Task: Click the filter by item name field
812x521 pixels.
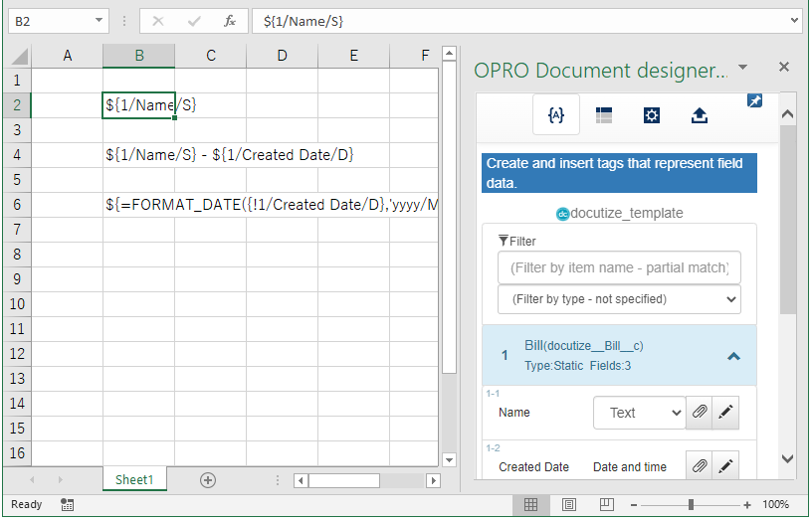Action: [x=619, y=267]
